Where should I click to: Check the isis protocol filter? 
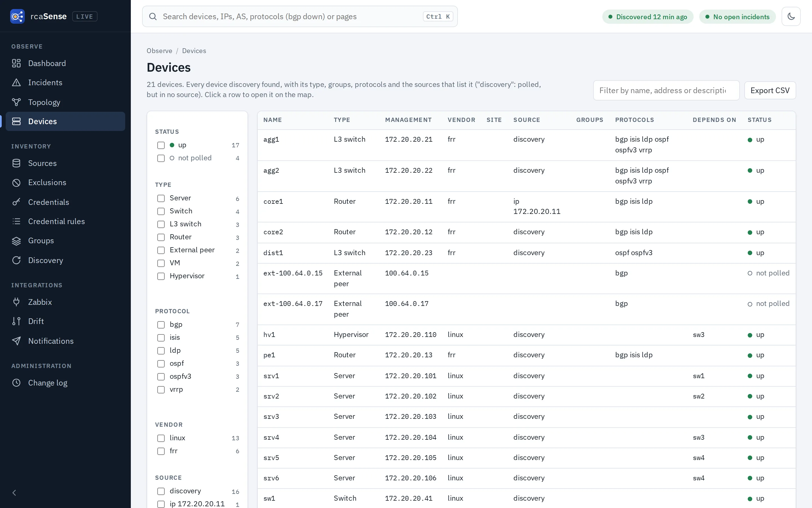tap(161, 338)
